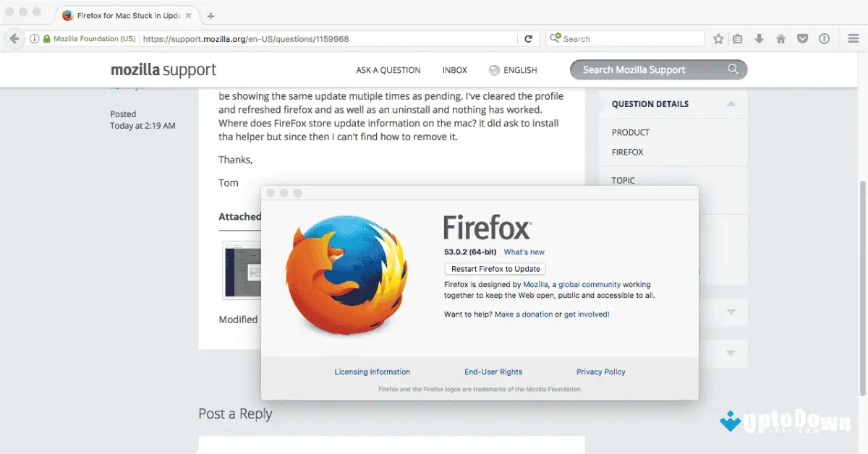Open the reading list sidebar icon
Image resolution: width=868 pixels, height=454 pixels.
[x=739, y=38]
